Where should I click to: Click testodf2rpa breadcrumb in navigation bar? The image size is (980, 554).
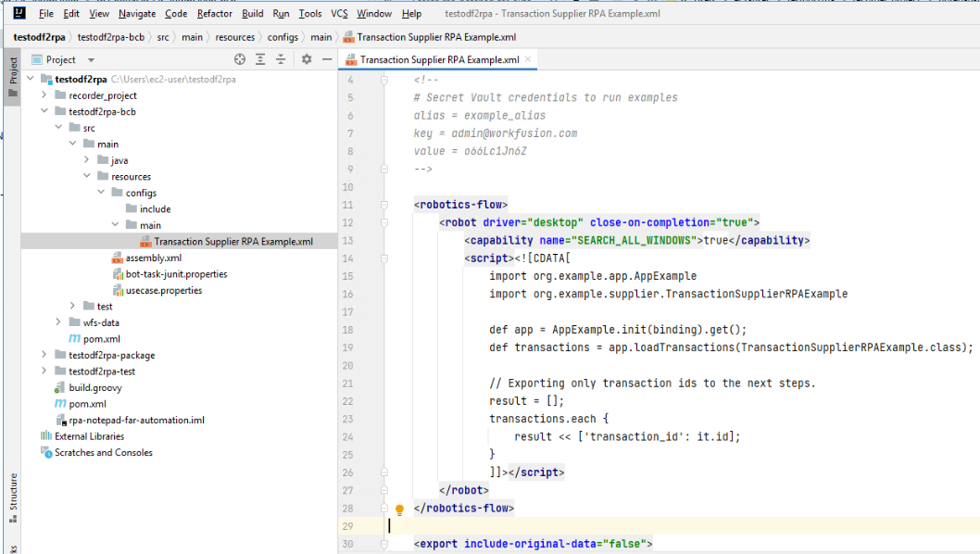[x=40, y=37]
